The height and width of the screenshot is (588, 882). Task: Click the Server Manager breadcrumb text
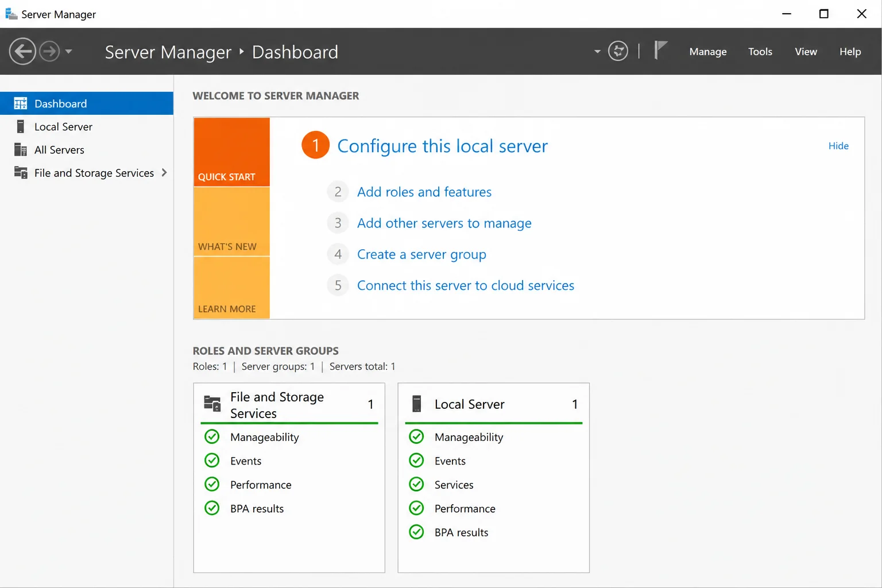click(x=168, y=52)
